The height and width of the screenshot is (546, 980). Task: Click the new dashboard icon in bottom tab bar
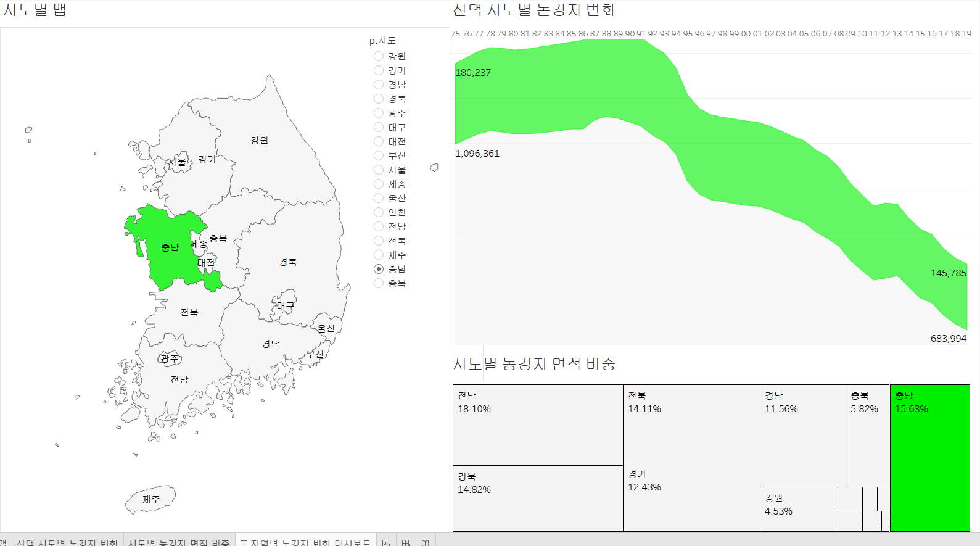point(406,542)
